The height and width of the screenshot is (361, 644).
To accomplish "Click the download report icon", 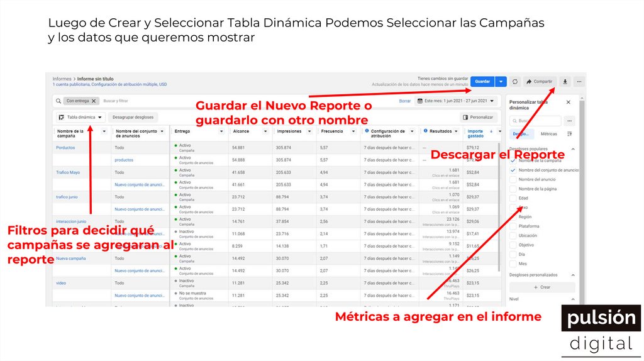I will pos(565,82).
